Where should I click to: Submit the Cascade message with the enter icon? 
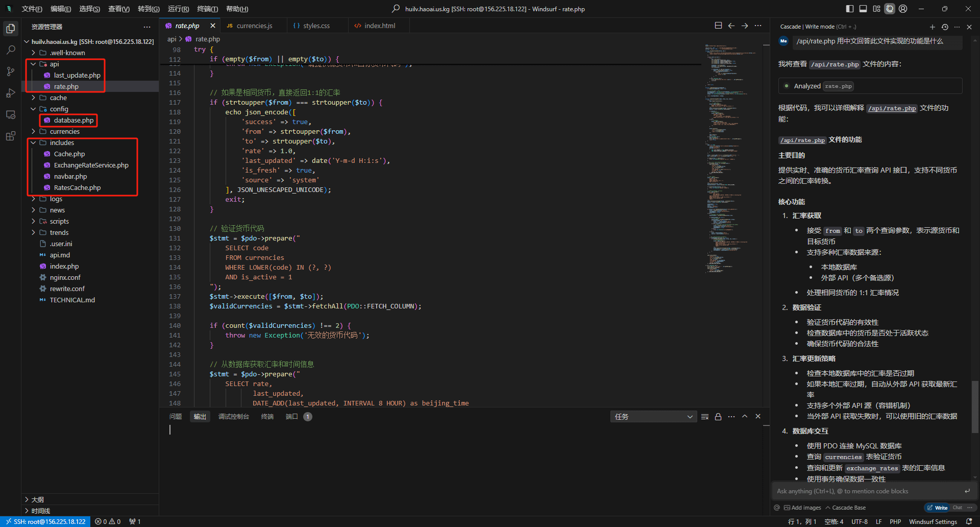[x=967, y=491]
